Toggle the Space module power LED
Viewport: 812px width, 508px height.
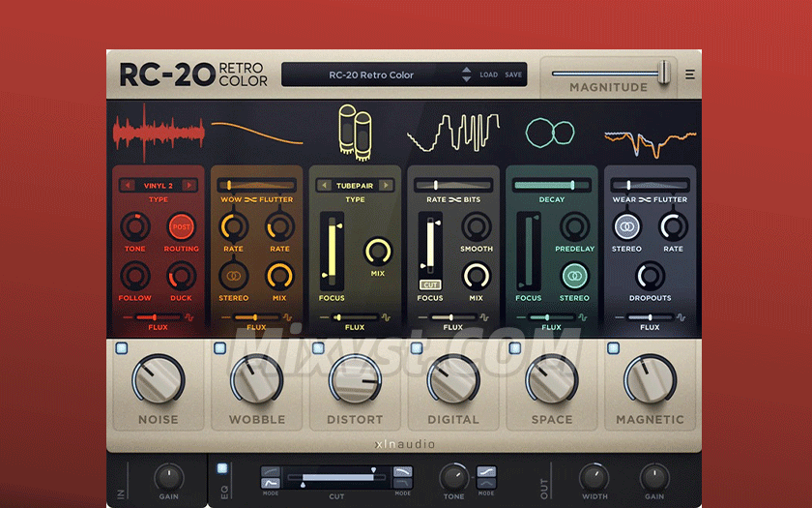tap(514, 347)
